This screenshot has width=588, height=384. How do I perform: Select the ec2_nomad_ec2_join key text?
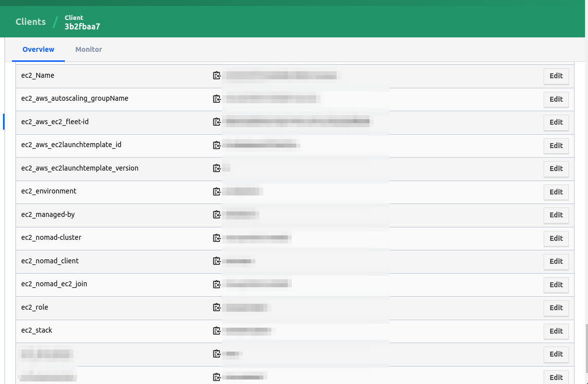click(x=54, y=284)
